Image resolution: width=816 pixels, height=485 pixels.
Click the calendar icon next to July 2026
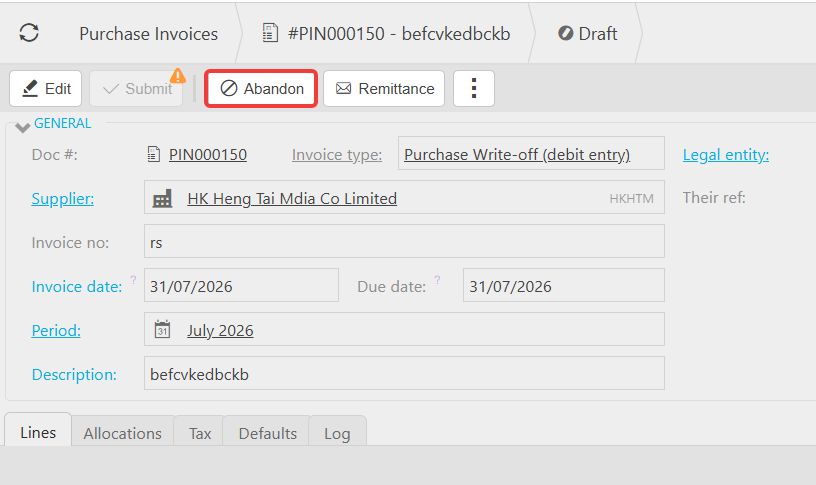pos(162,329)
